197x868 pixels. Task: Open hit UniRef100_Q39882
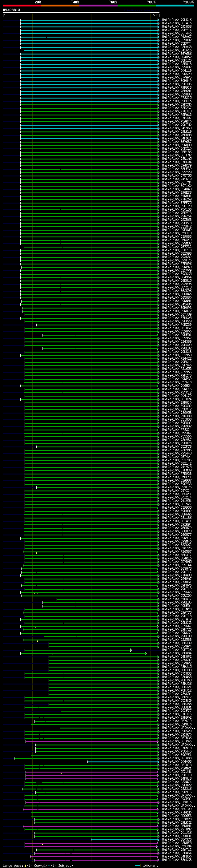tap(176, 40)
